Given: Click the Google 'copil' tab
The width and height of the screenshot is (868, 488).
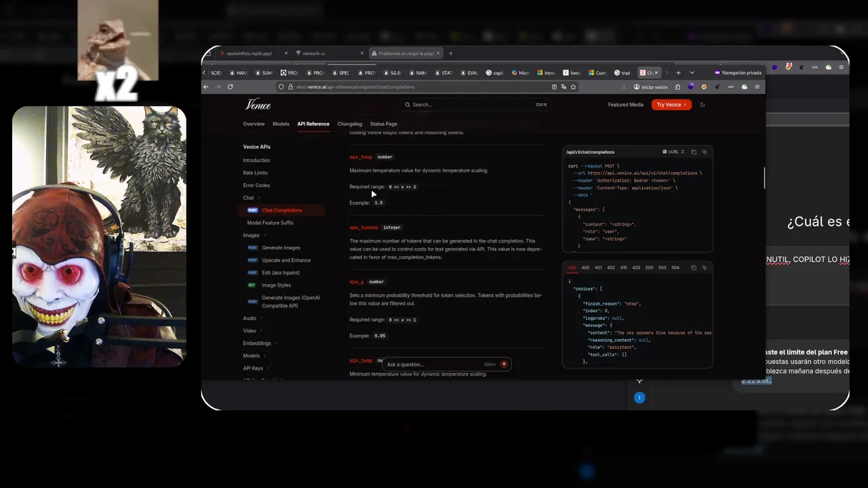Looking at the screenshot, I should (495, 73).
